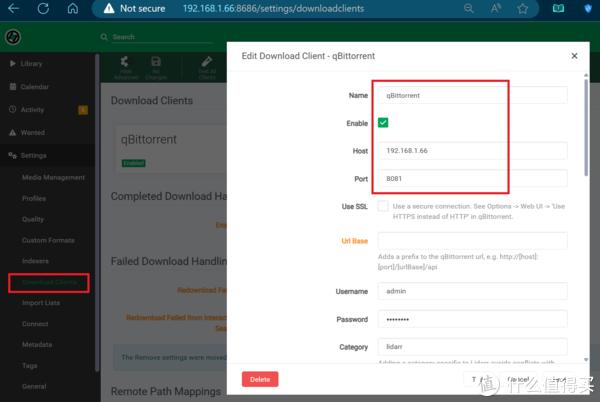Click the Password input field
The image size is (600, 402).
click(x=472, y=319)
